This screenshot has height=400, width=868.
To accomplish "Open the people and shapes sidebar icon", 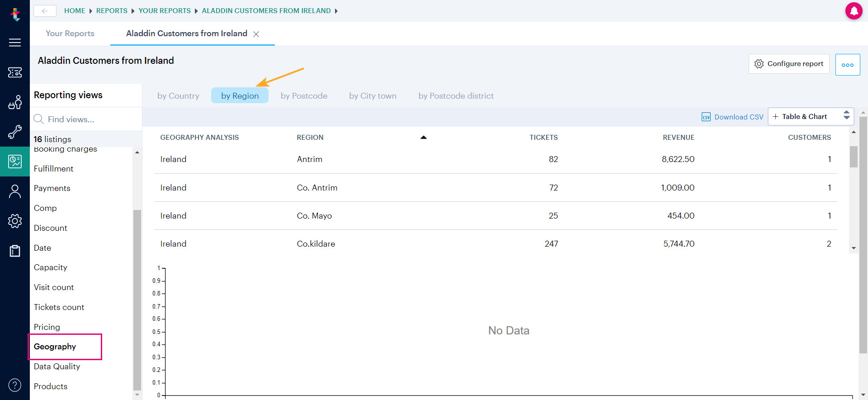I will [x=15, y=102].
